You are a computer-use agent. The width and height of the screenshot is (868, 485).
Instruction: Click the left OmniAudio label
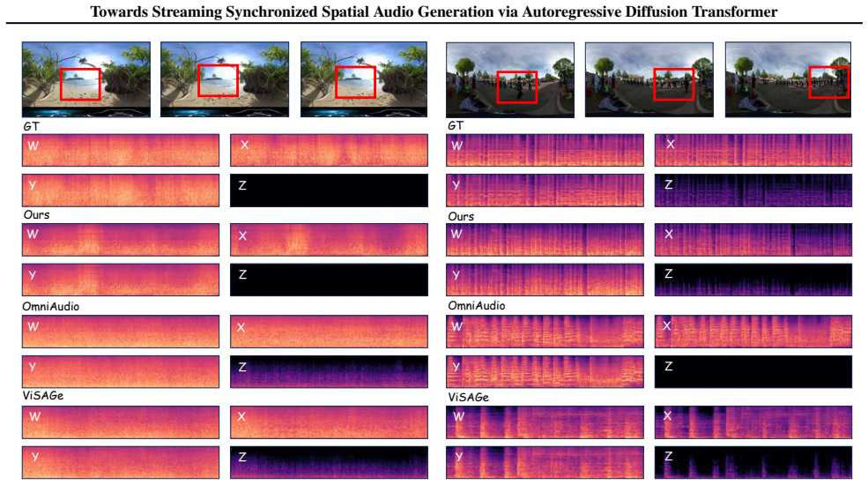(x=51, y=306)
